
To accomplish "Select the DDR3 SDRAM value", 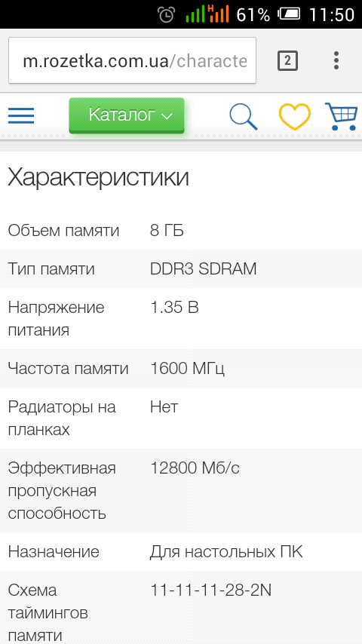I will point(204,269).
